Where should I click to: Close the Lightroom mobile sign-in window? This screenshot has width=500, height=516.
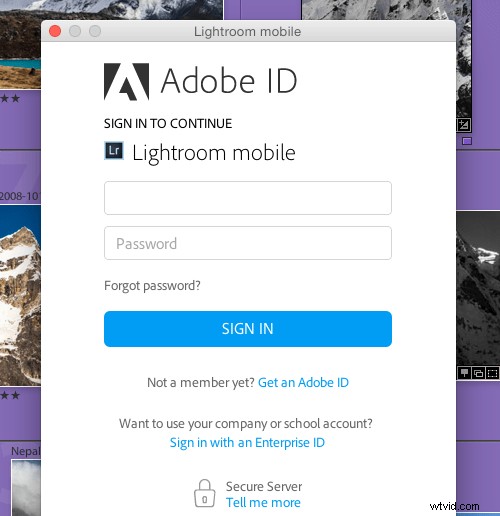pyautogui.click(x=55, y=31)
